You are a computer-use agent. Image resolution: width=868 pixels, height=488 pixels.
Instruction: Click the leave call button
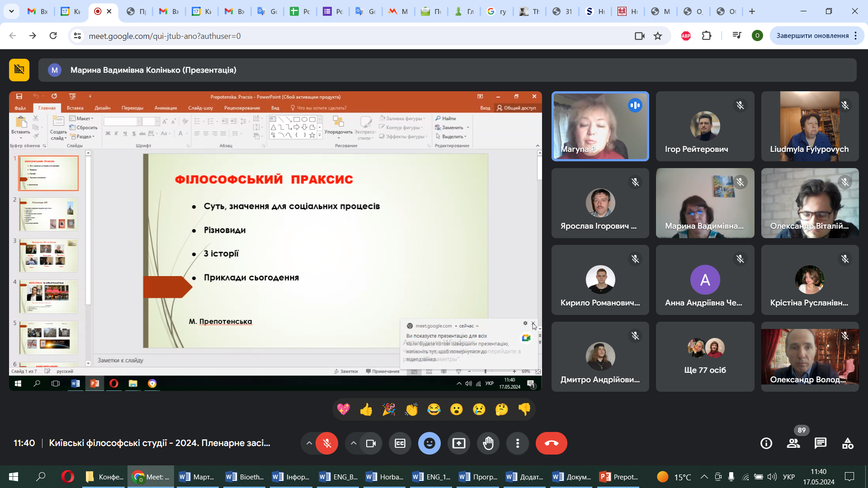551,443
